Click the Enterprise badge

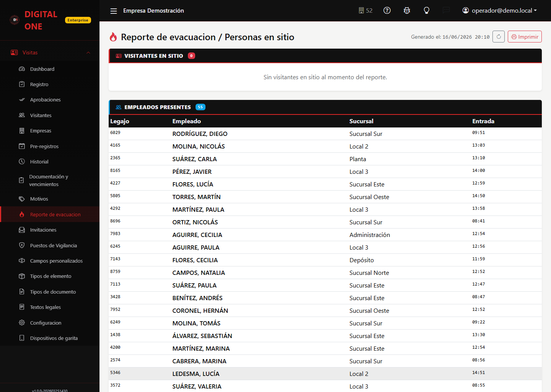[x=78, y=20]
